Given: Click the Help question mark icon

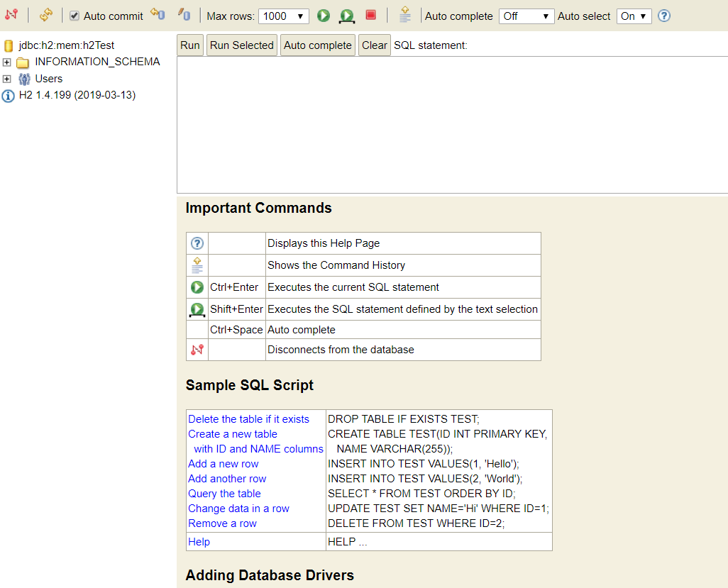Looking at the screenshot, I should [x=663, y=15].
